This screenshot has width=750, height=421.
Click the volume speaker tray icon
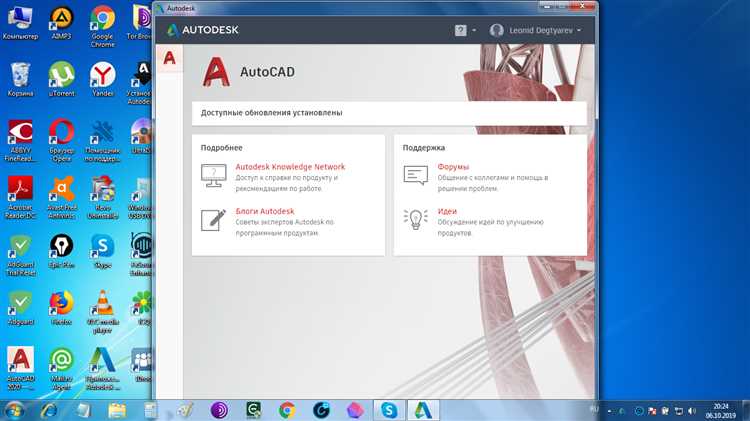692,411
